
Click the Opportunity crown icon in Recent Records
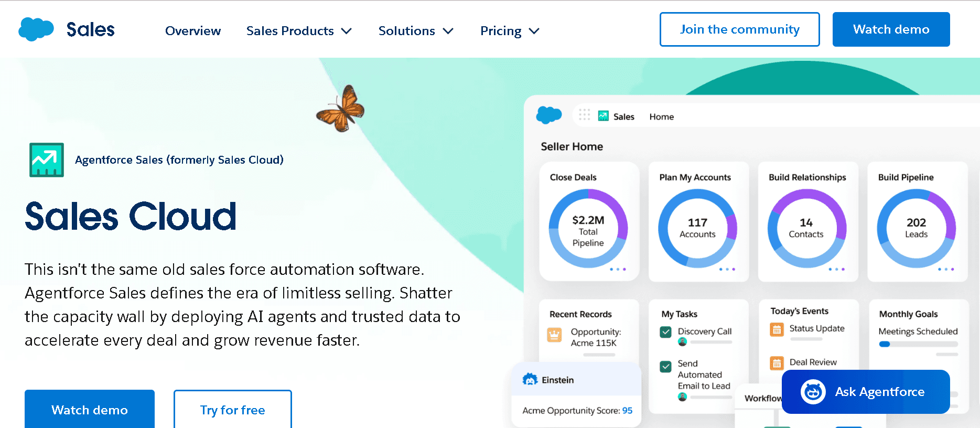[x=554, y=335]
